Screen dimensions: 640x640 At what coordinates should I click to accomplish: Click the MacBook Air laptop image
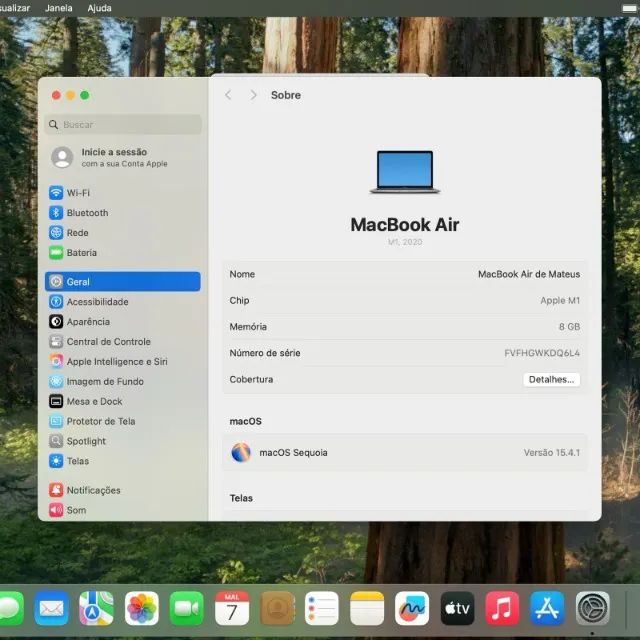click(x=404, y=172)
